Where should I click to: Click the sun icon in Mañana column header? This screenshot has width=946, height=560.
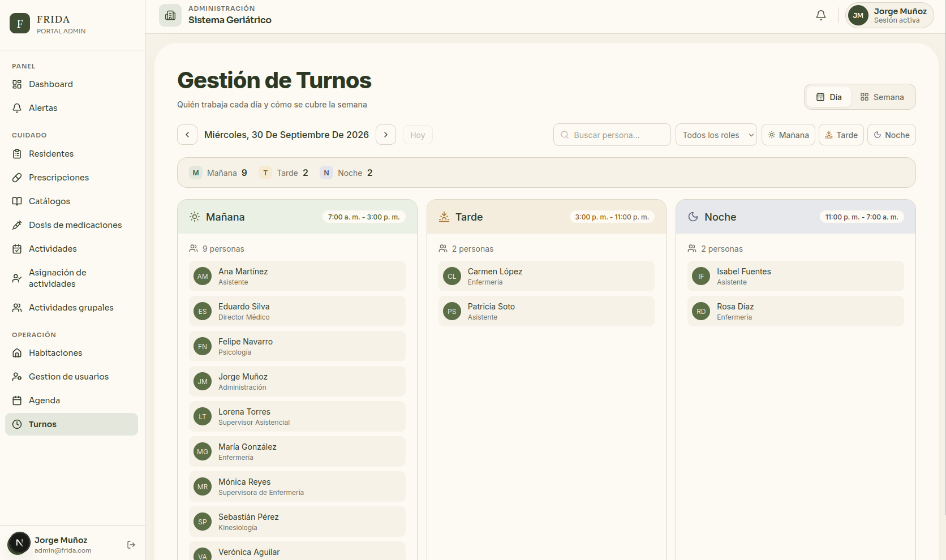point(195,217)
